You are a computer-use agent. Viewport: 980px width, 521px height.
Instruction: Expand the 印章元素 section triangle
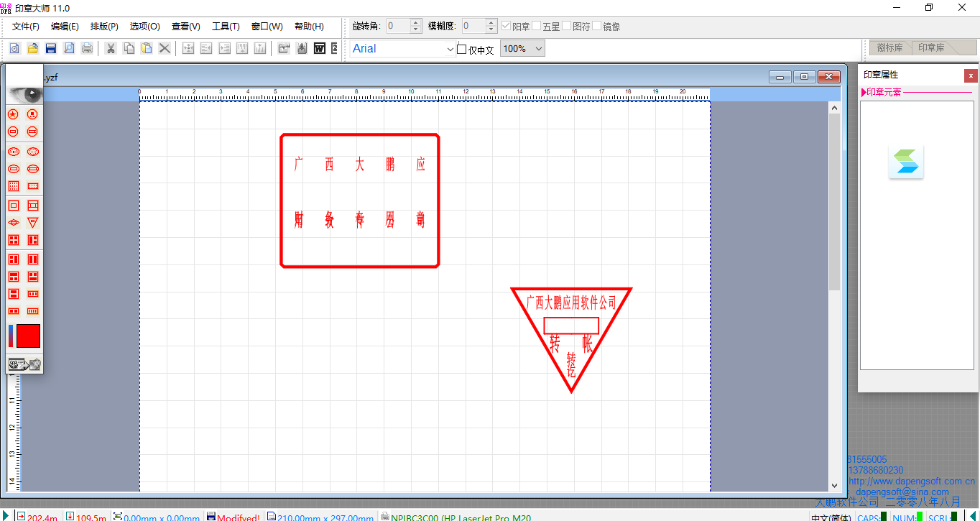pyautogui.click(x=864, y=92)
